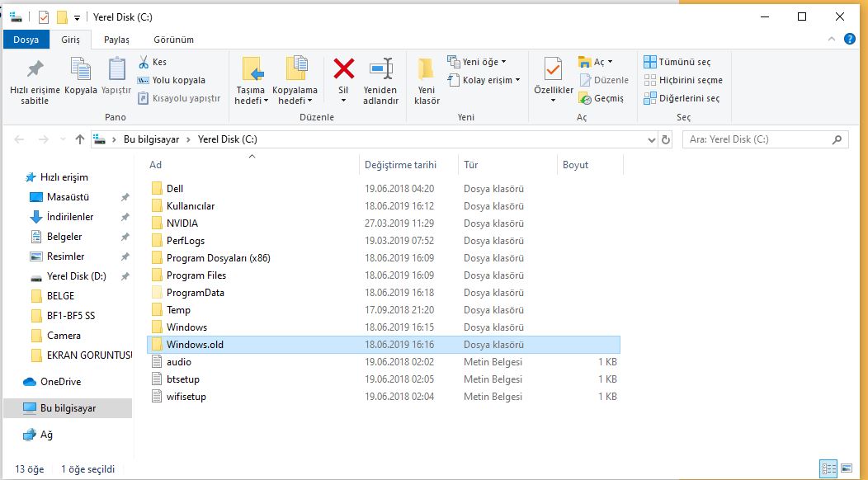Image resolution: width=868 pixels, height=480 pixels.
Task: Sort by Boyut column header
Action: (x=590, y=165)
